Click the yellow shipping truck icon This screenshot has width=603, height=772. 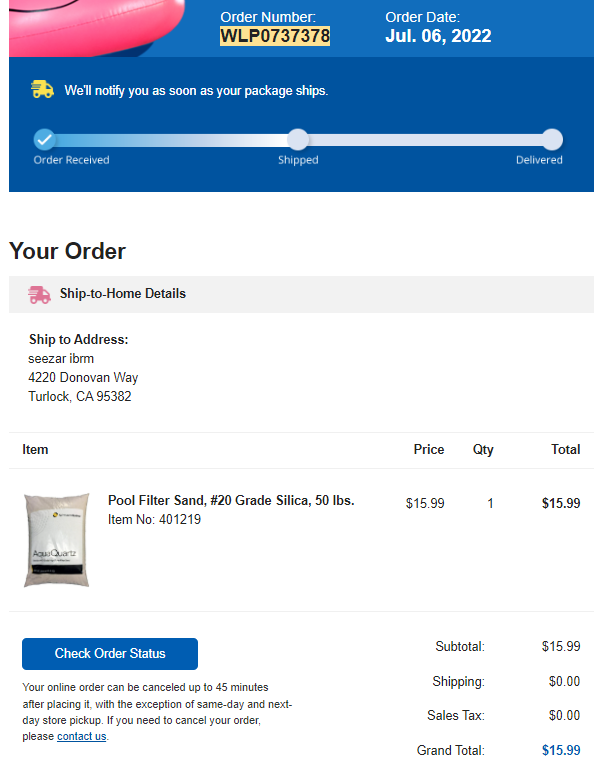[x=42, y=90]
